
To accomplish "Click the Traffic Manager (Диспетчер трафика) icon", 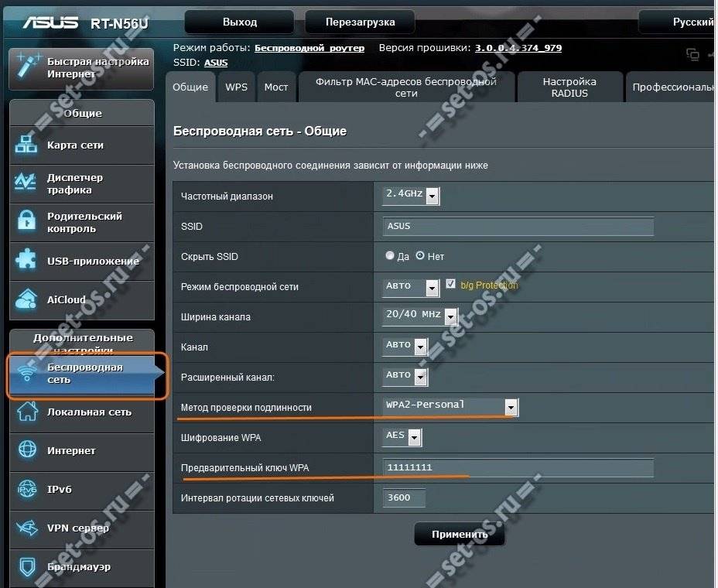I will coord(26,183).
